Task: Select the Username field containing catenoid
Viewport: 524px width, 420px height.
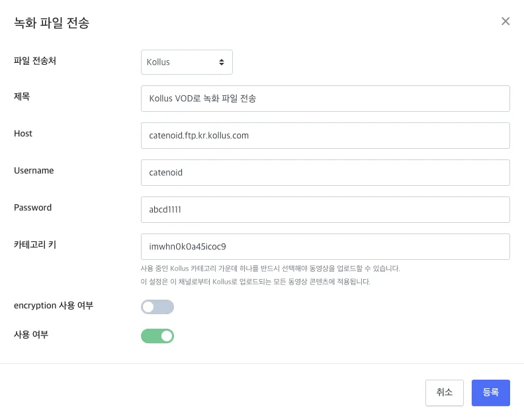Action: point(325,173)
